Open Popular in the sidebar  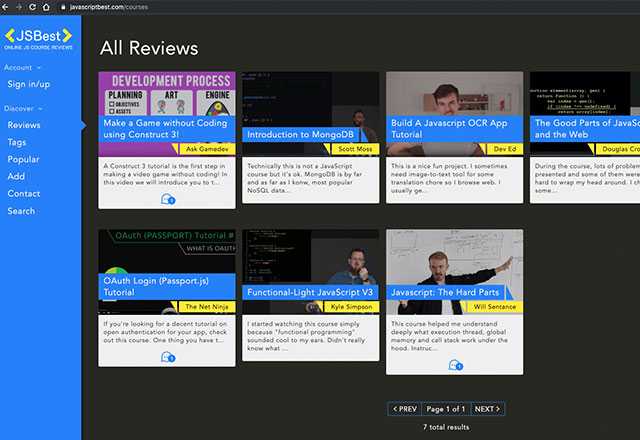pyautogui.click(x=23, y=159)
